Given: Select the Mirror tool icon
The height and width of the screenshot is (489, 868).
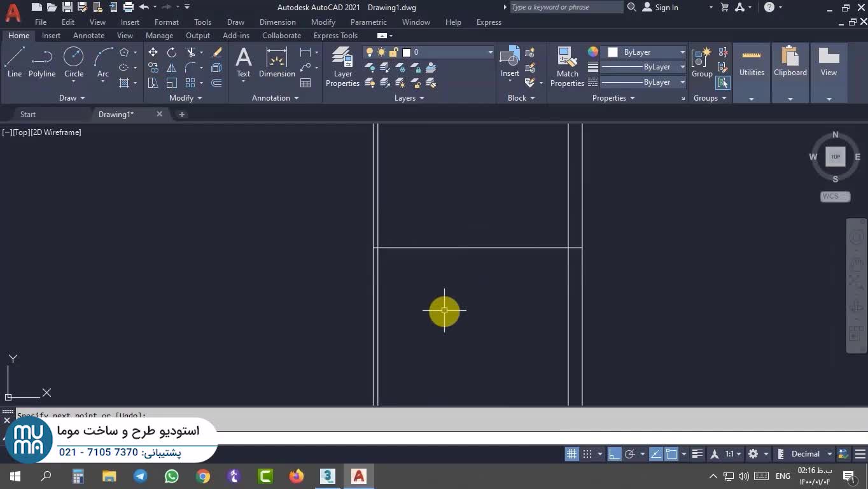Looking at the screenshot, I should [x=172, y=67].
